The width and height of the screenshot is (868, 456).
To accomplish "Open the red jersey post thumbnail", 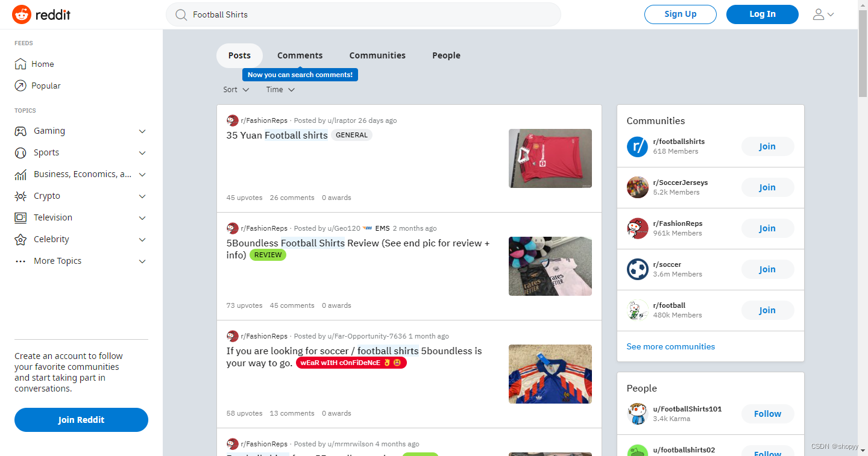I will point(550,158).
